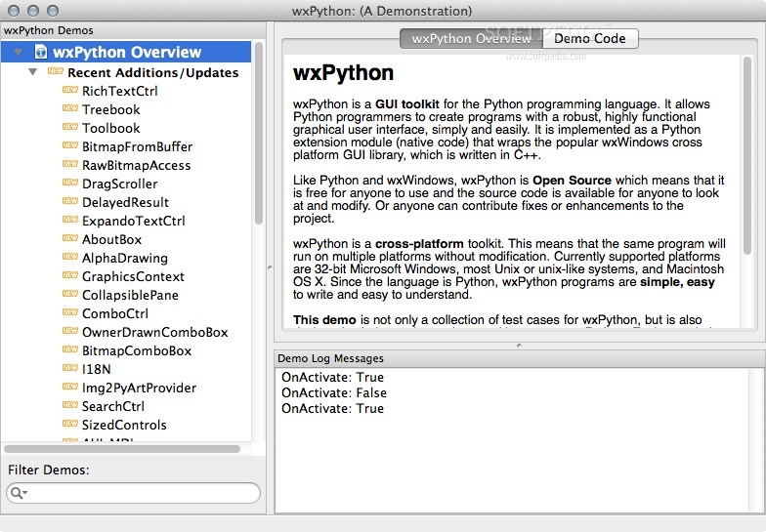Click the splitter arrow above Demo Log Messages
The height and width of the screenshot is (532, 766).
pos(519,346)
